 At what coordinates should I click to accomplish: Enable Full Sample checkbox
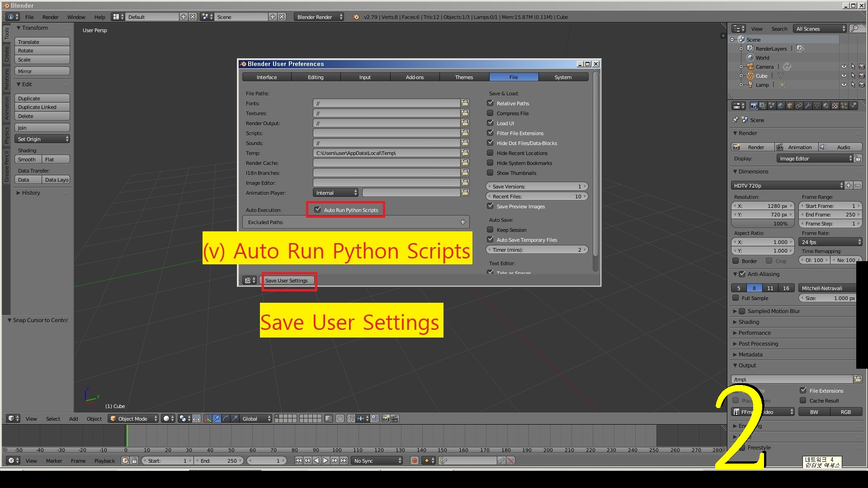coord(736,298)
